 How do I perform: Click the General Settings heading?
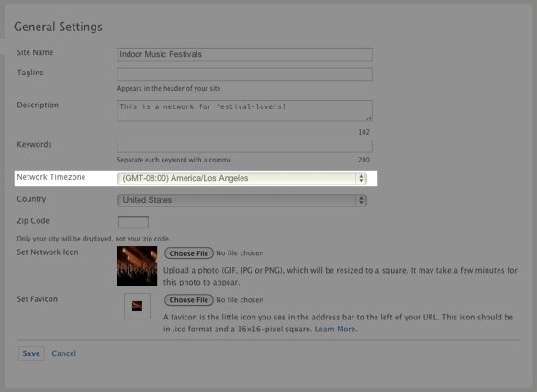click(58, 27)
